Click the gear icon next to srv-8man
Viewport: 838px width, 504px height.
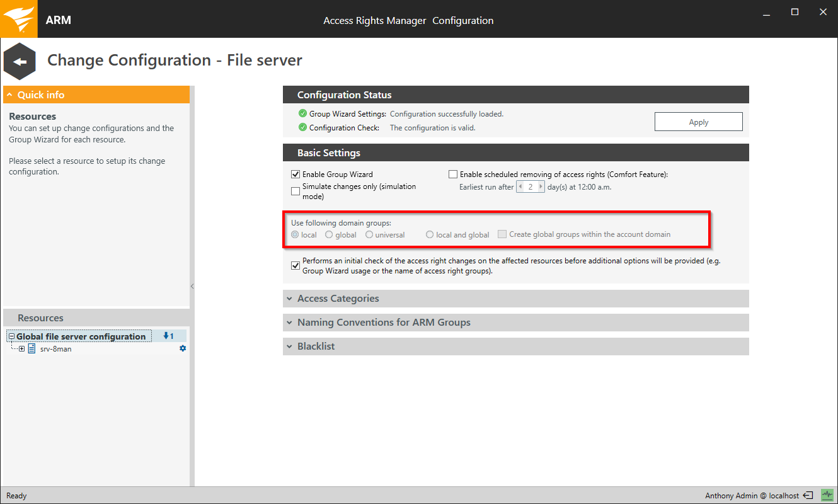pyautogui.click(x=183, y=348)
